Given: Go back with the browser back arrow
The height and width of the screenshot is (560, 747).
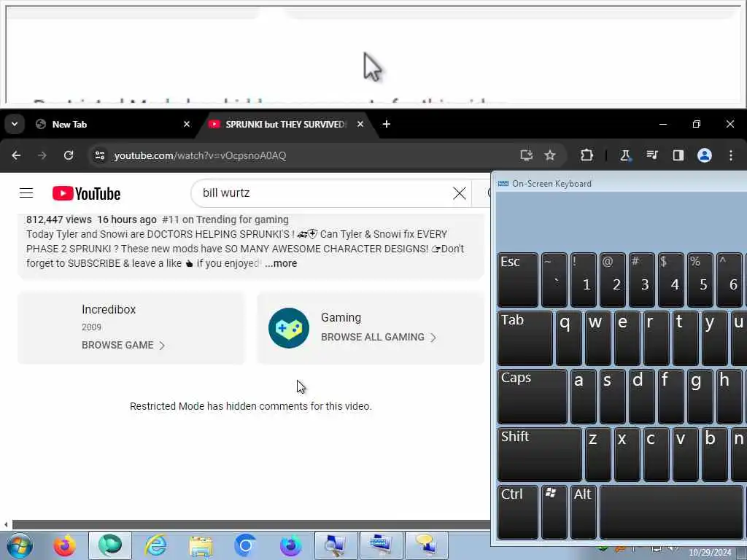Looking at the screenshot, I should tap(16, 155).
